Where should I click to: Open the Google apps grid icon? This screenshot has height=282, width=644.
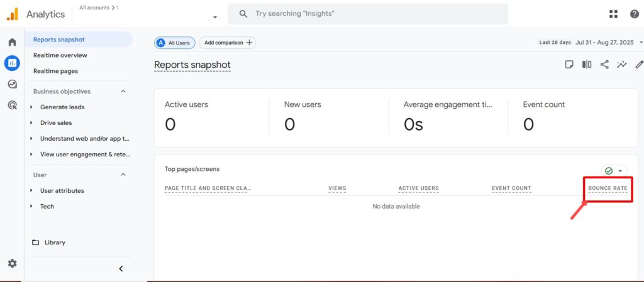click(613, 14)
